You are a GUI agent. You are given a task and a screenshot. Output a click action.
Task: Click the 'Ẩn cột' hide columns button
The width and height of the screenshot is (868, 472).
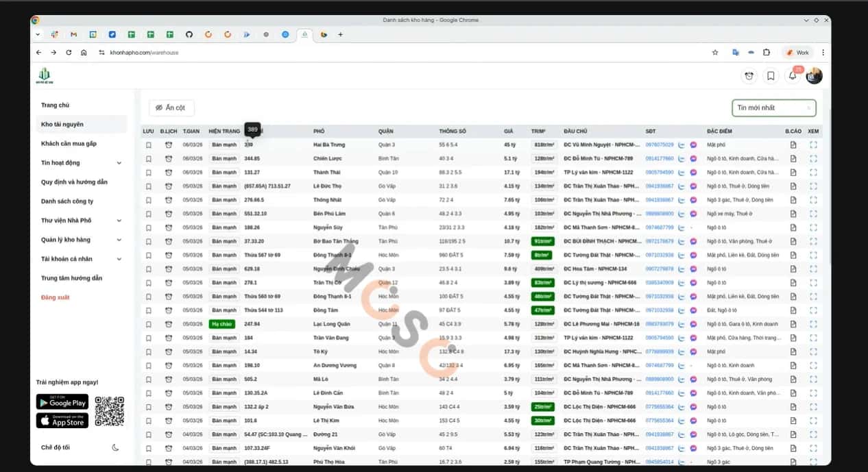point(171,108)
